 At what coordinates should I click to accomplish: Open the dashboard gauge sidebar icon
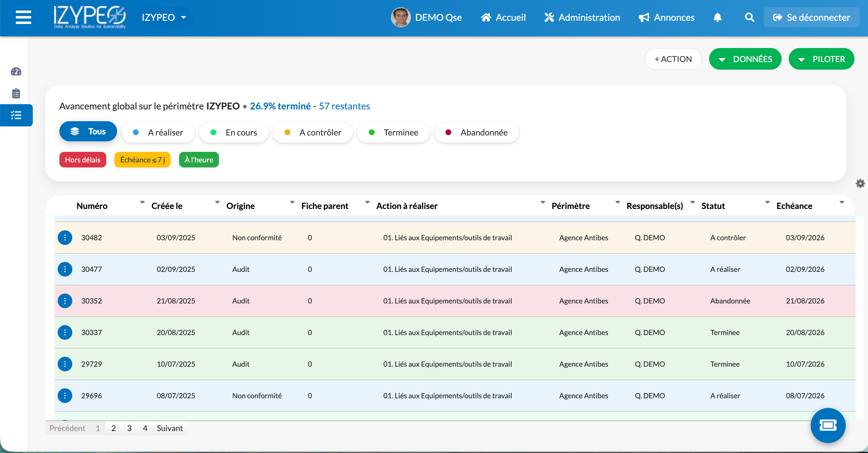click(x=16, y=71)
